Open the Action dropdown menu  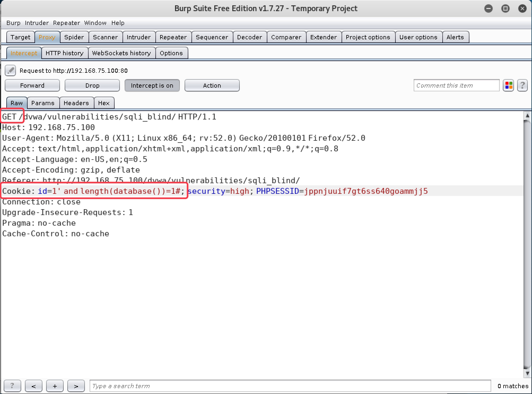point(212,85)
